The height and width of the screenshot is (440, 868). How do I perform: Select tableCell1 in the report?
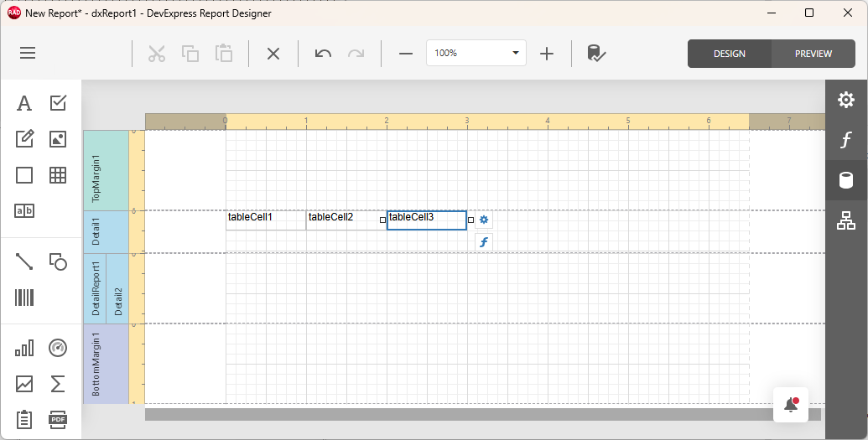pos(266,220)
